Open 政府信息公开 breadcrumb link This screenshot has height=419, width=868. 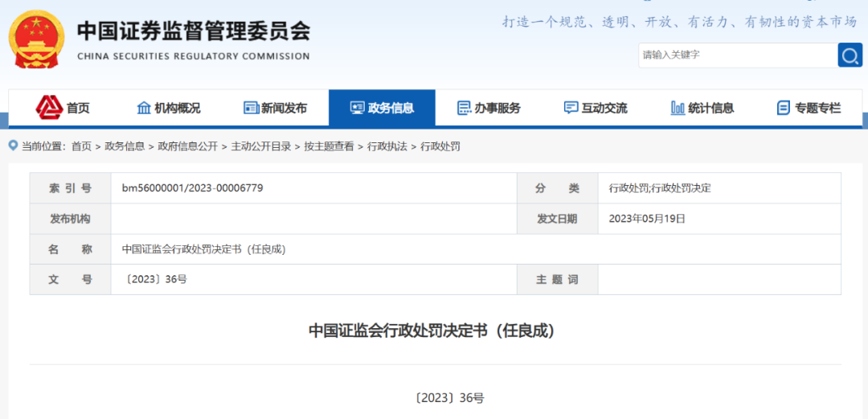point(187,146)
